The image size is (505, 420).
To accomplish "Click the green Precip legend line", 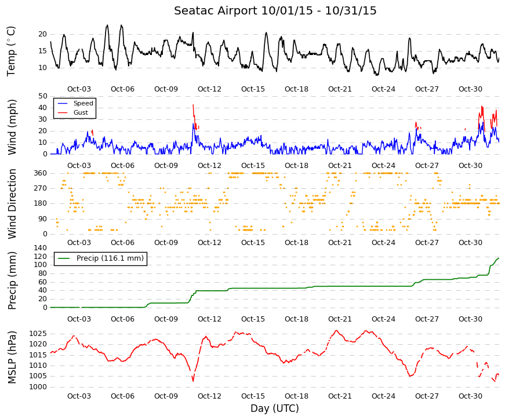I will coord(64,258).
